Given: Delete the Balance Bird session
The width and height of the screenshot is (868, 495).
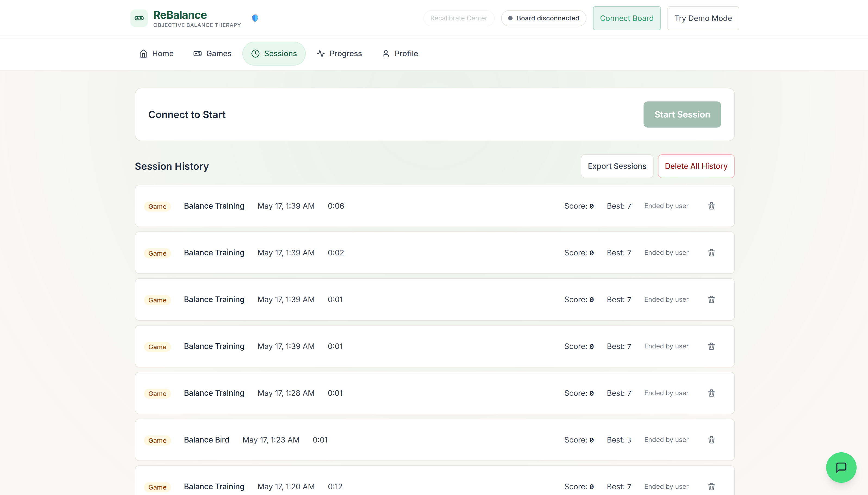Looking at the screenshot, I should (x=711, y=440).
